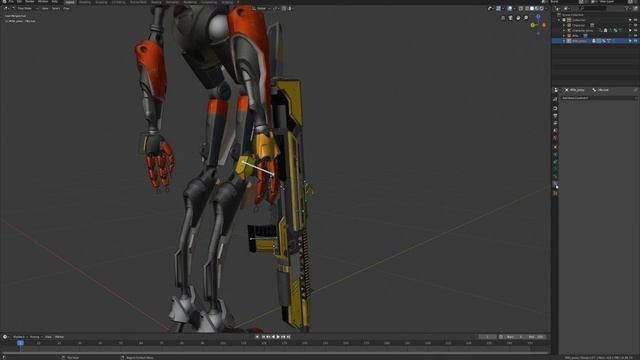The width and height of the screenshot is (640, 360).
Task: Expand the Rifle_bones item in the outliner
Action: [x=564, y=41]
